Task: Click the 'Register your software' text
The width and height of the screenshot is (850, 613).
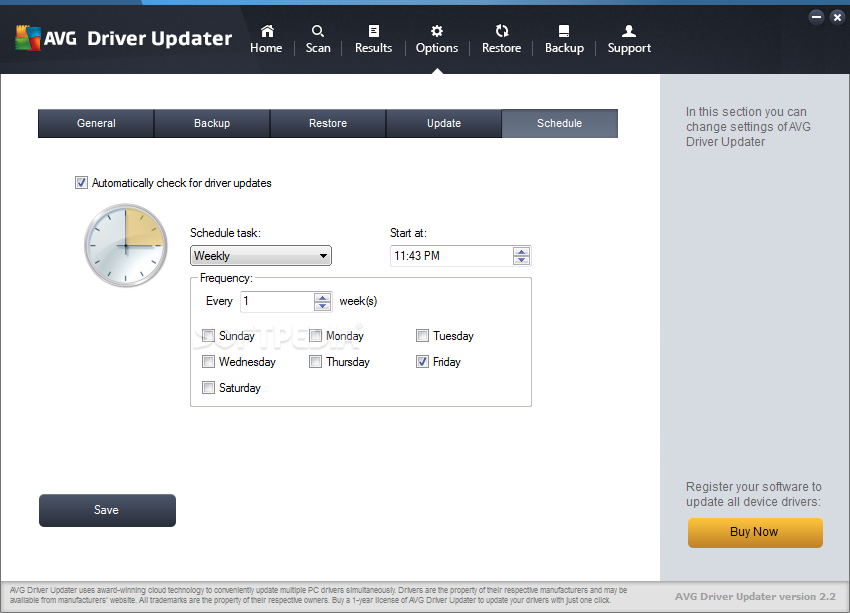Action: tap(754, 494)
